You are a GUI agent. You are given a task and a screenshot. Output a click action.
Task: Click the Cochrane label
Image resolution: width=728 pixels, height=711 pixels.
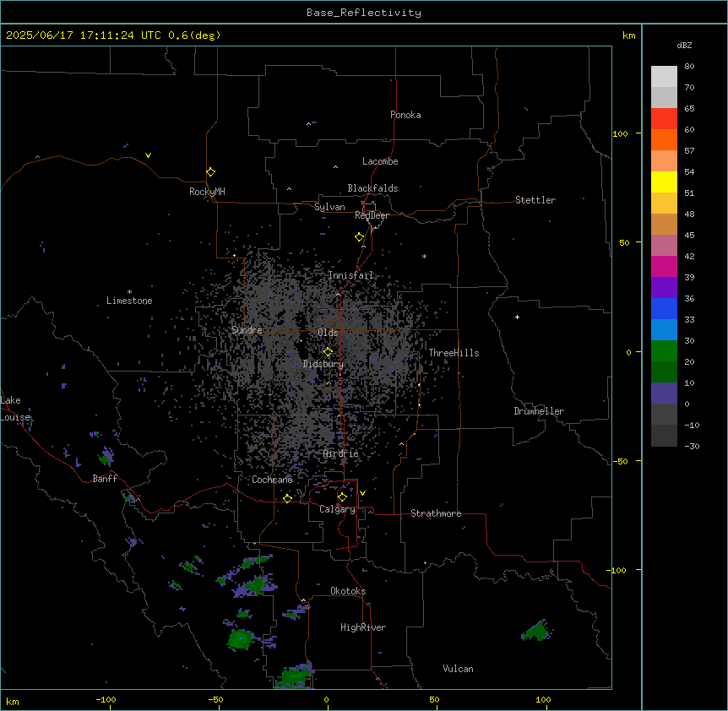tap(272, 480)
